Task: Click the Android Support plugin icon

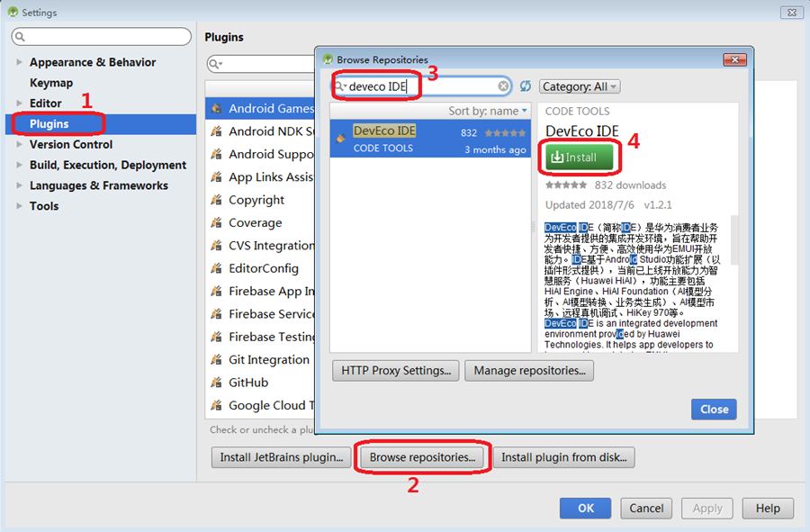Action: click(x=216, y=154)
